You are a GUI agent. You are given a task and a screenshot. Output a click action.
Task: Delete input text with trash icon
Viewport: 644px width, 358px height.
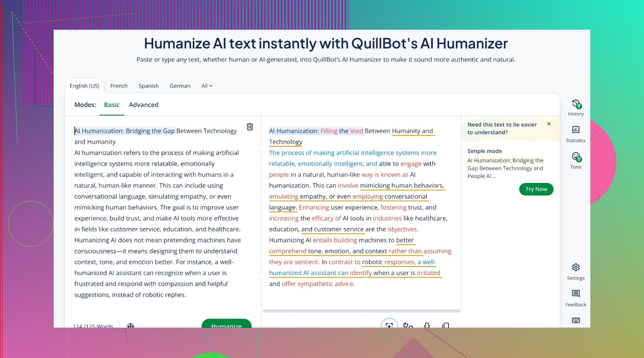(250, 127)
